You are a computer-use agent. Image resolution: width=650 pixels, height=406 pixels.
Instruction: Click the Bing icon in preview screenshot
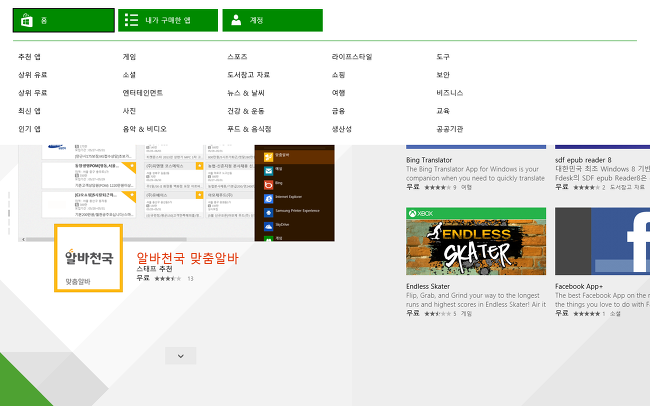269,185
